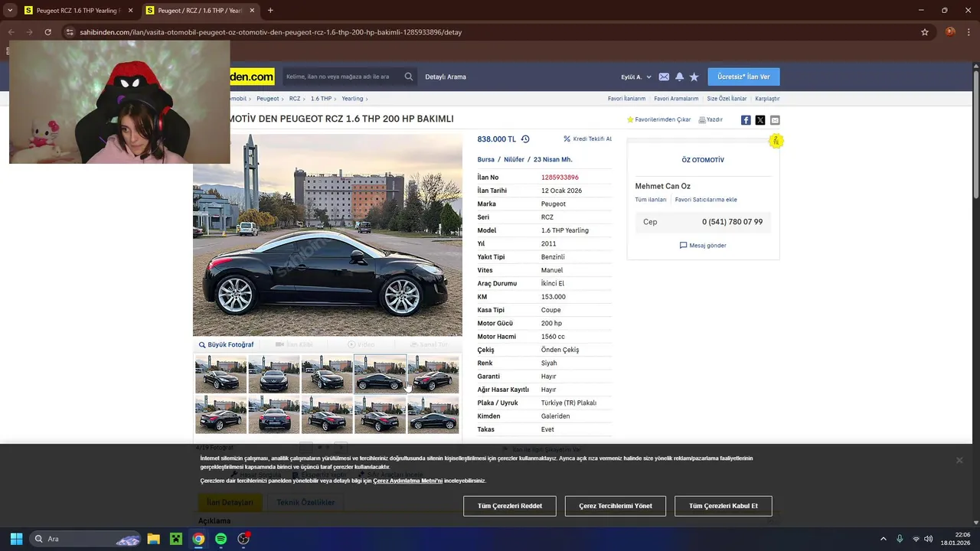
Task: Close the first browser tab
Action: coord(130,11)
